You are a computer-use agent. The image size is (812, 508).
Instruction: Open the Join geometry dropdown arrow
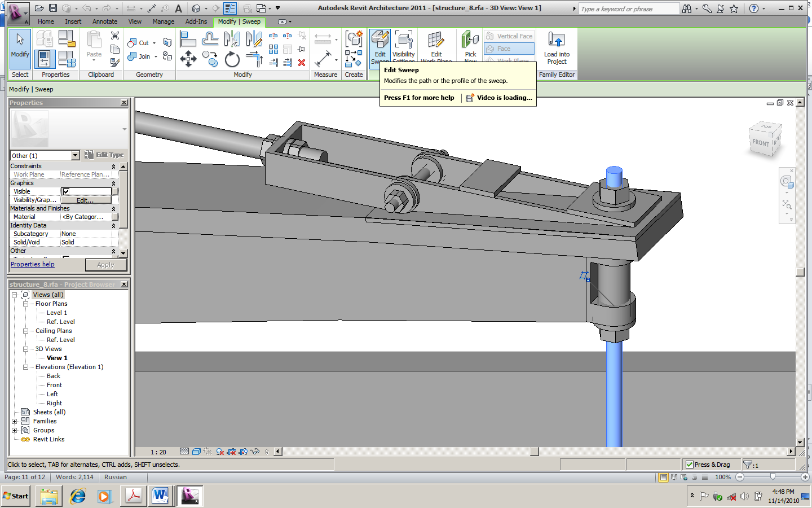pos(156,56)
